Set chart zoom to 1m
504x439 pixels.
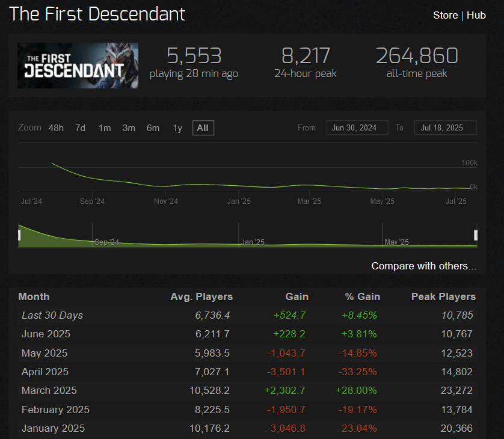click(105, 128)
